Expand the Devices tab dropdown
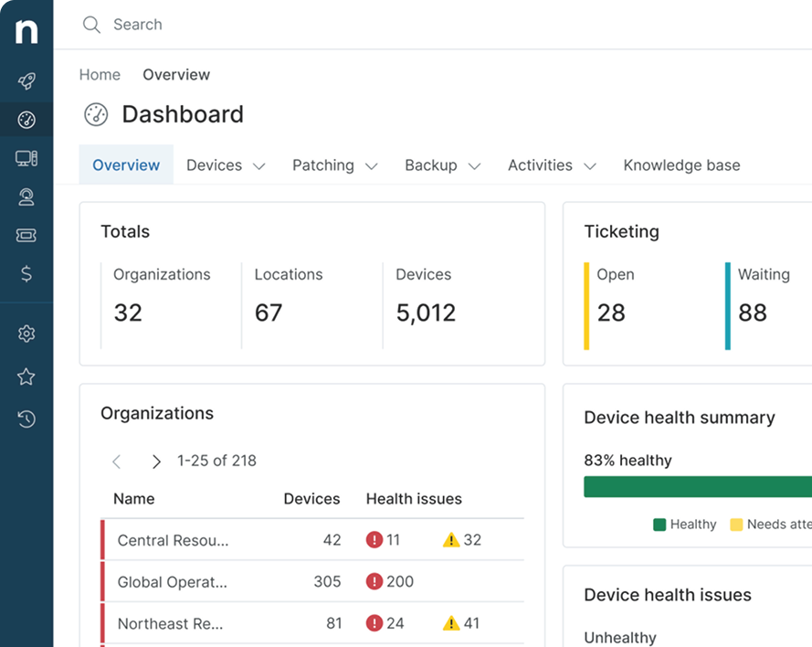 (226, 165)
